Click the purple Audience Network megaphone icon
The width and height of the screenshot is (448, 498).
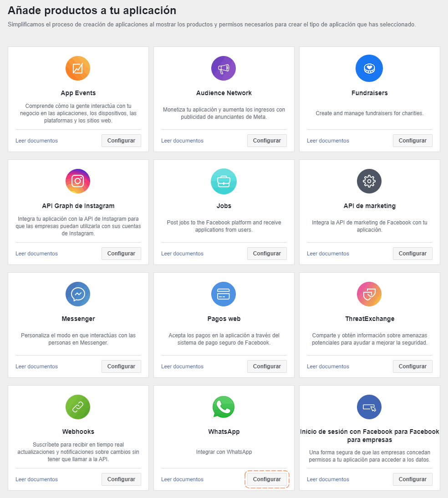click(224, 68)
